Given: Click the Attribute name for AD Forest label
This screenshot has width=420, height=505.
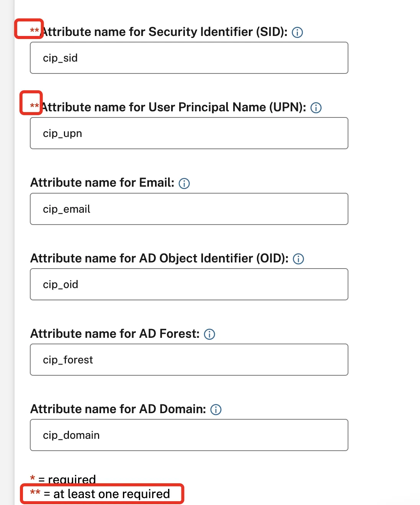Looking at the screenshot, I should pos(115,334).
